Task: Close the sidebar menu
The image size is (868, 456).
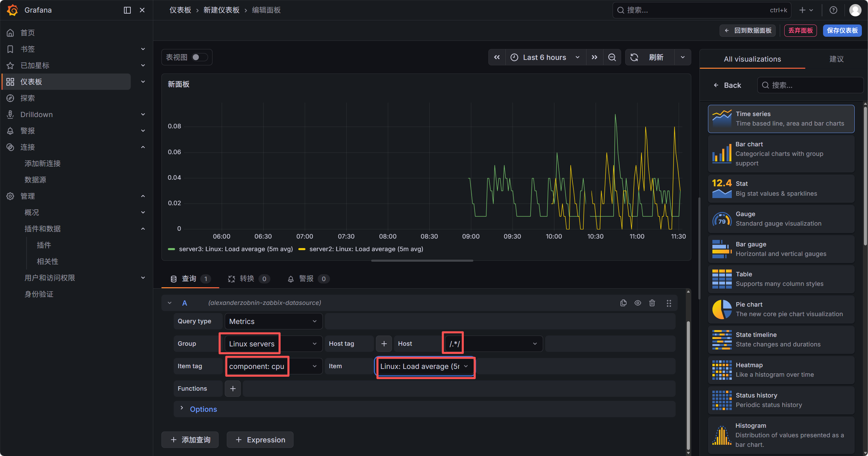Action: 142,10
